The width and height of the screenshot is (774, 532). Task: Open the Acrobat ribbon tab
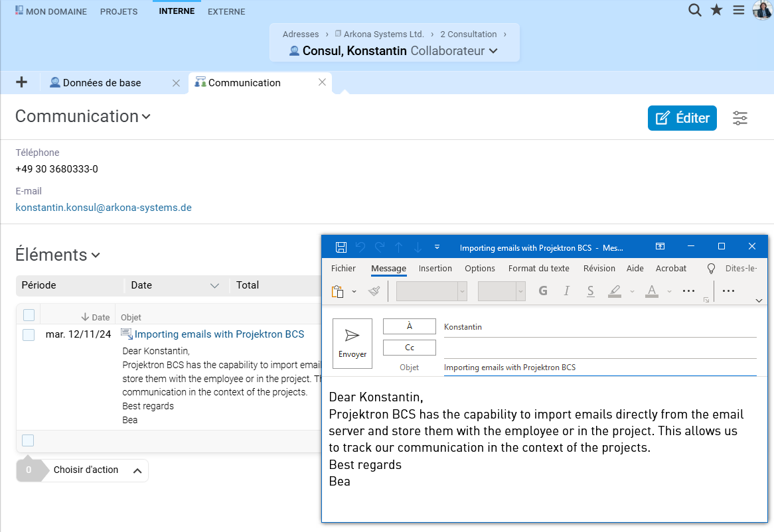click(x=670, y=268)
